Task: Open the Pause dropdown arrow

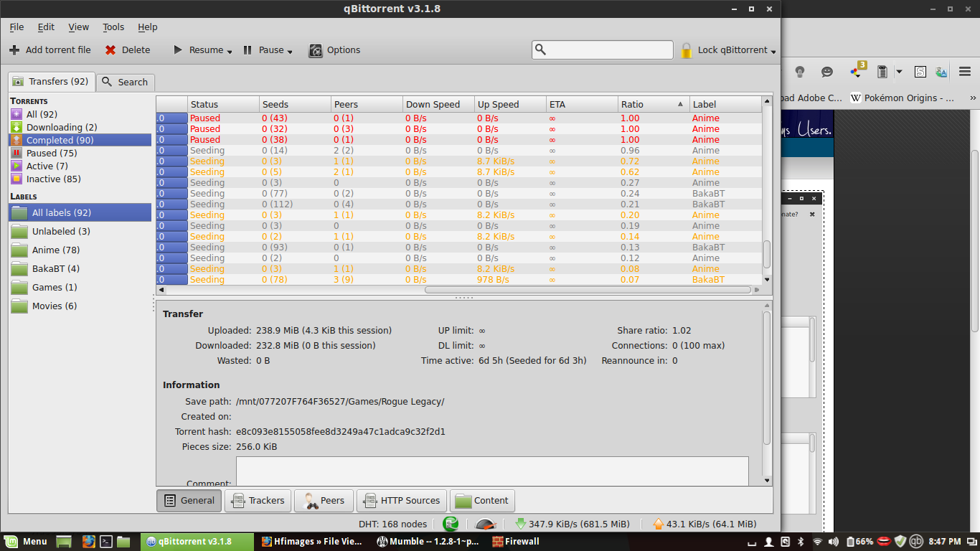Action: point(290,52)
